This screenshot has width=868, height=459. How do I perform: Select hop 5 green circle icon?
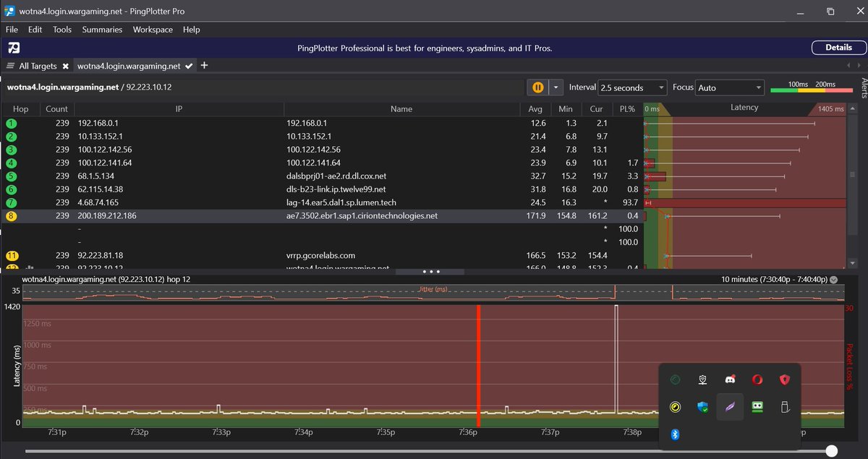[11, 176]
